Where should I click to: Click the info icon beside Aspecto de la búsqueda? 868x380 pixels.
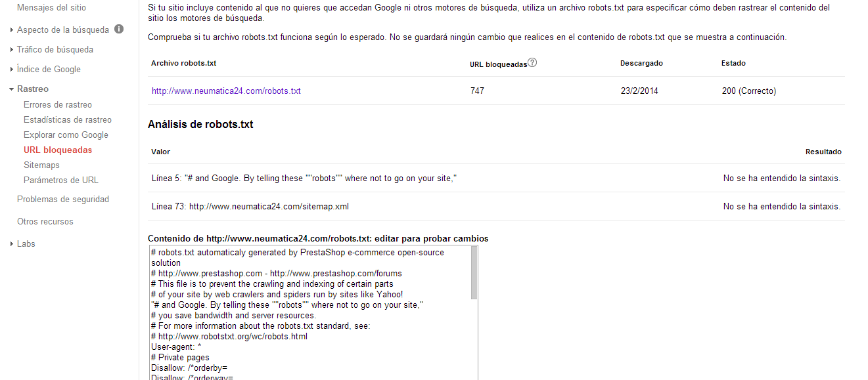click(119, 30)
